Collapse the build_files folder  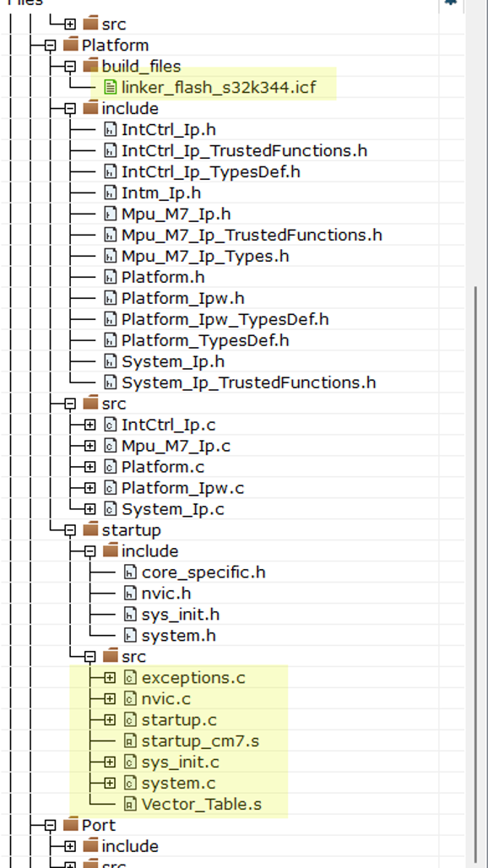point(70,67)
